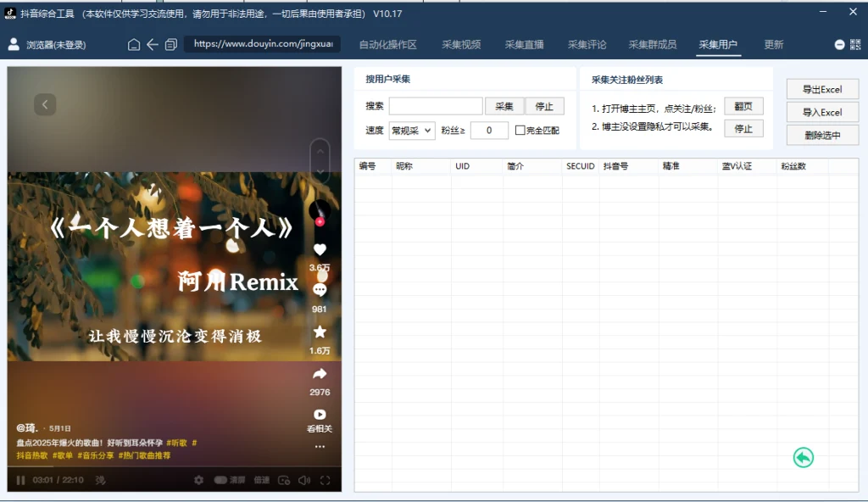This screenshot has width=868, height=502.
Task: Open the QR code grid icon
Action: point(855,44)
